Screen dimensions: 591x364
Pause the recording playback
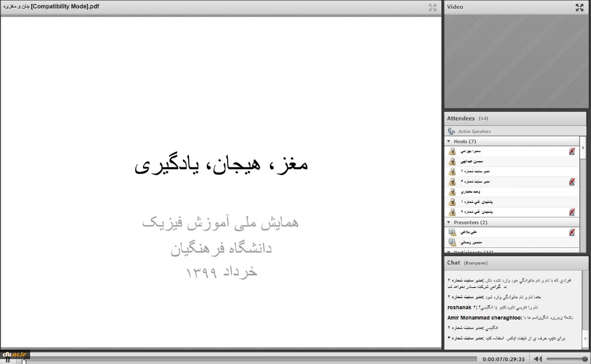pyautogui.click(x=8, y=360)
